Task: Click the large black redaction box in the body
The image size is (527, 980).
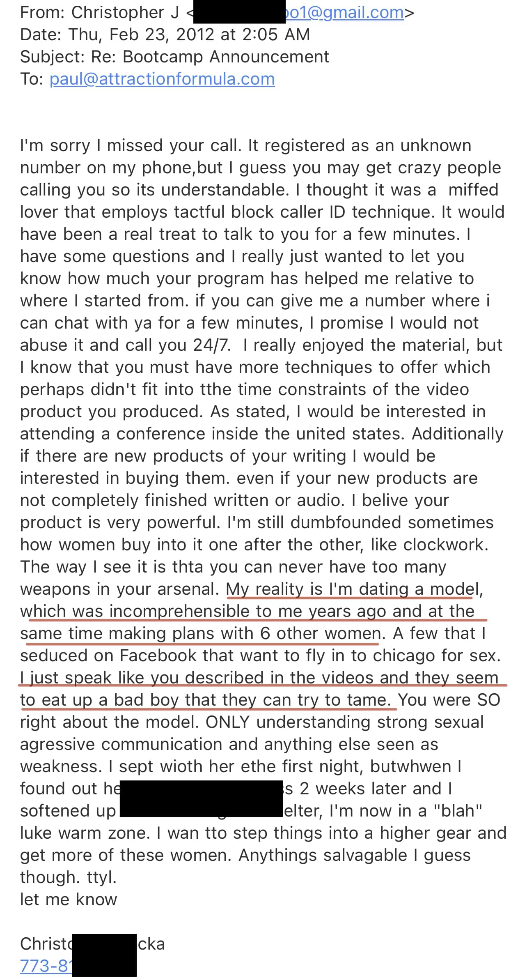Action: pyautogui.click(x=201, y=798)
